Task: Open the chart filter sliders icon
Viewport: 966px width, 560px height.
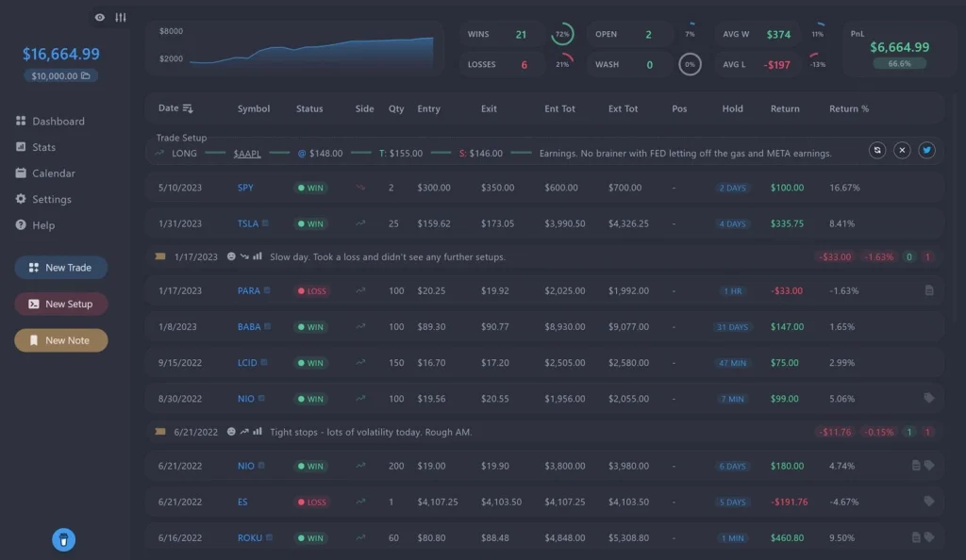Action: [x=121, y=17]
